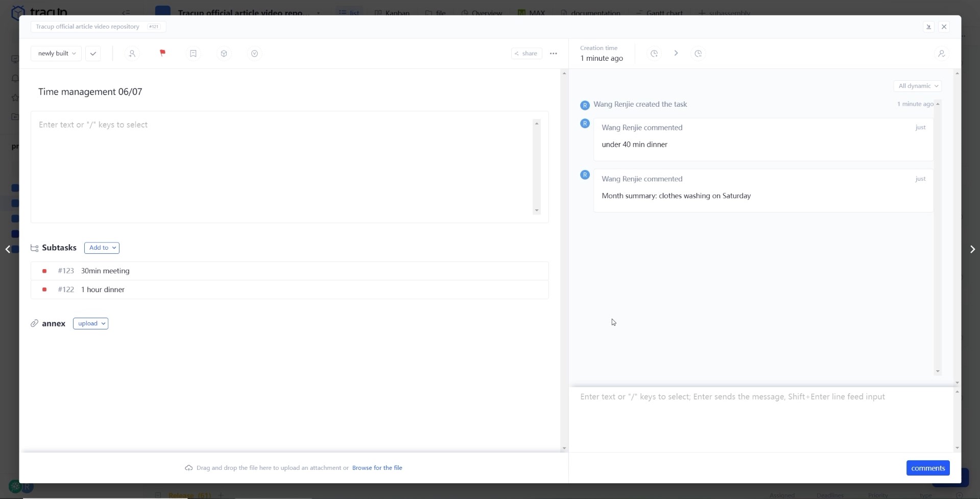Expand the annex upload dropdown

point(91,324)
